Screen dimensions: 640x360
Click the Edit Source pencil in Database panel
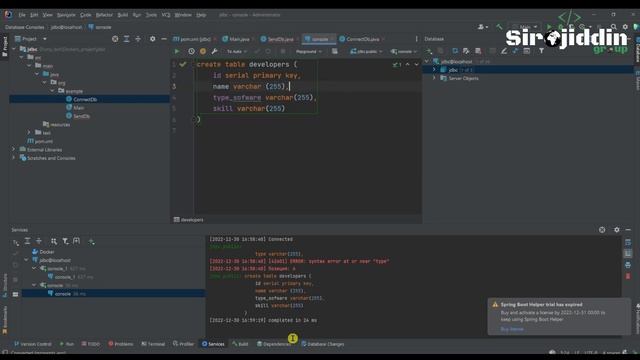(504, 51)
